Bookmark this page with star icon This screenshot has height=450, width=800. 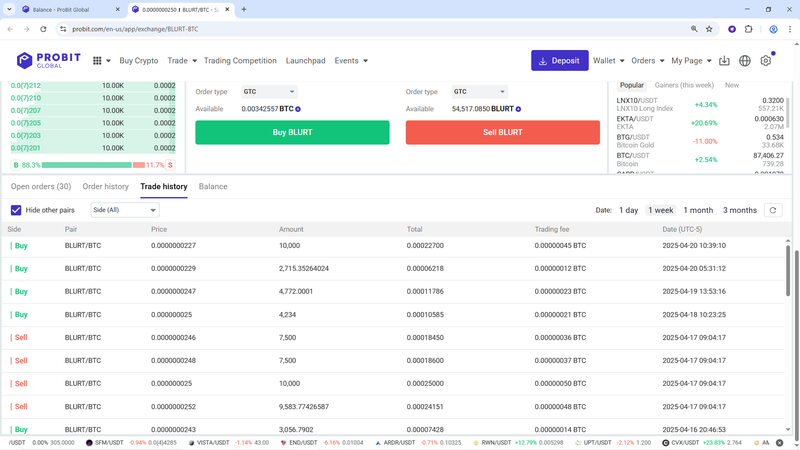tap(709, 29)
